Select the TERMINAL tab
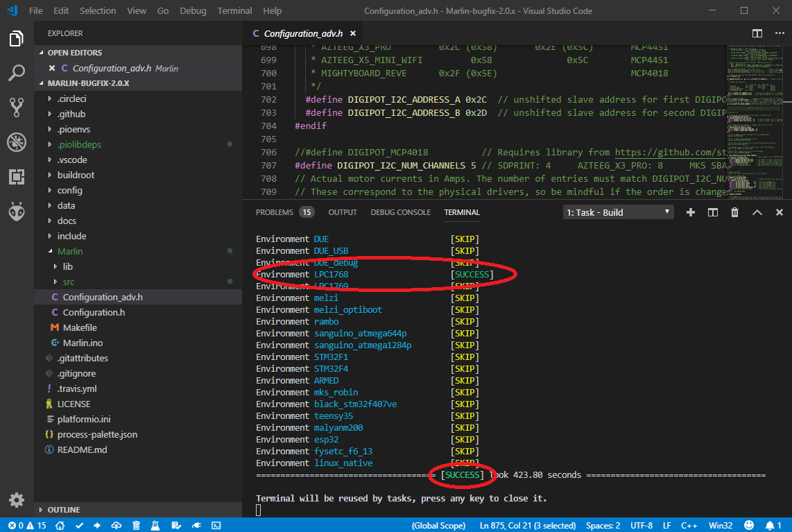The image size is (792, 532). click(x=462, y=213)
